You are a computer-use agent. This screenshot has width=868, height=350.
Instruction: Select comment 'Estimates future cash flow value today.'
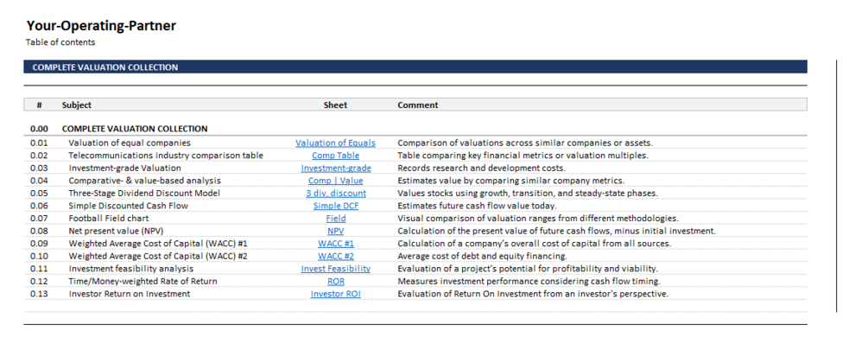pyautogui.click(x=477, y=206)
